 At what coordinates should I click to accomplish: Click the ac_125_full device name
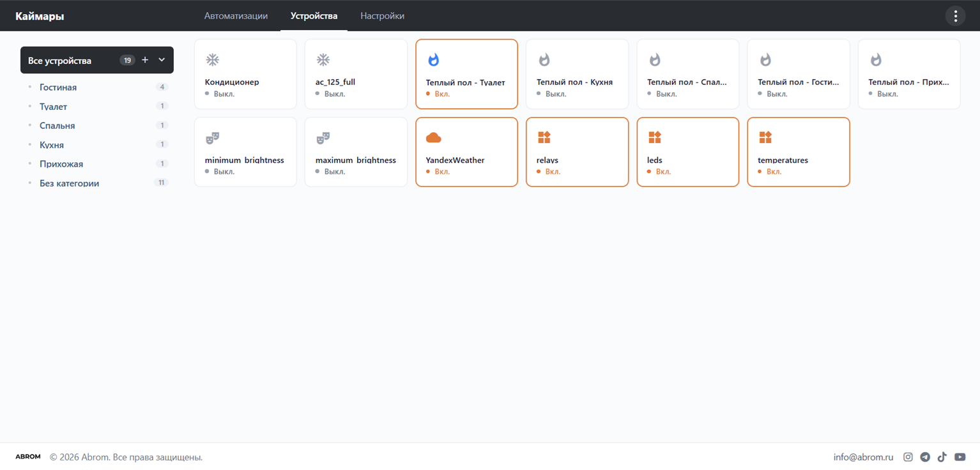[335, 82]
